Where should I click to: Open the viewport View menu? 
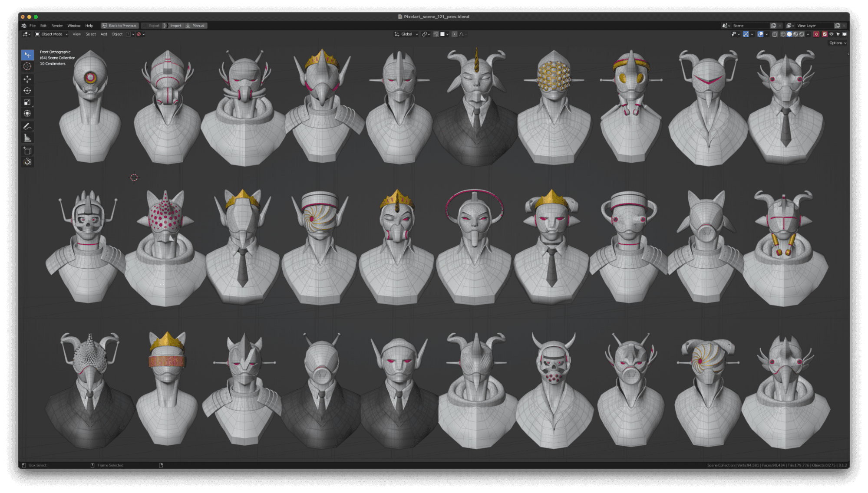click(x=76, y=34)
